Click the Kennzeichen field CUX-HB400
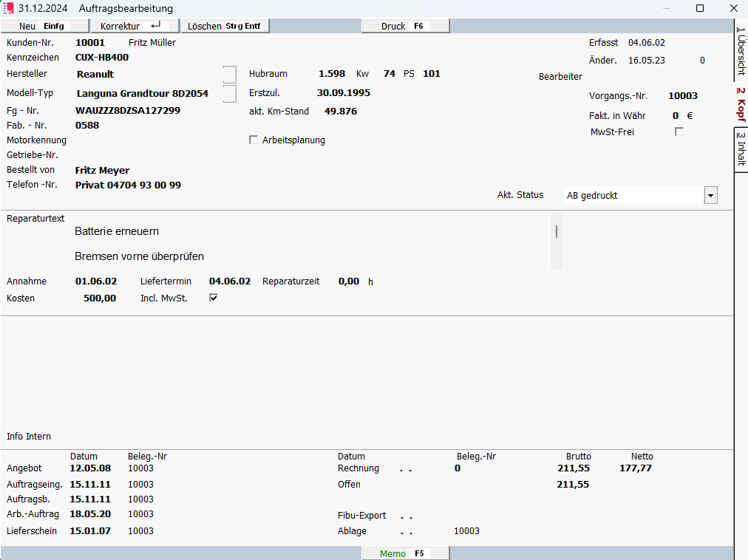 pos(102,58)
